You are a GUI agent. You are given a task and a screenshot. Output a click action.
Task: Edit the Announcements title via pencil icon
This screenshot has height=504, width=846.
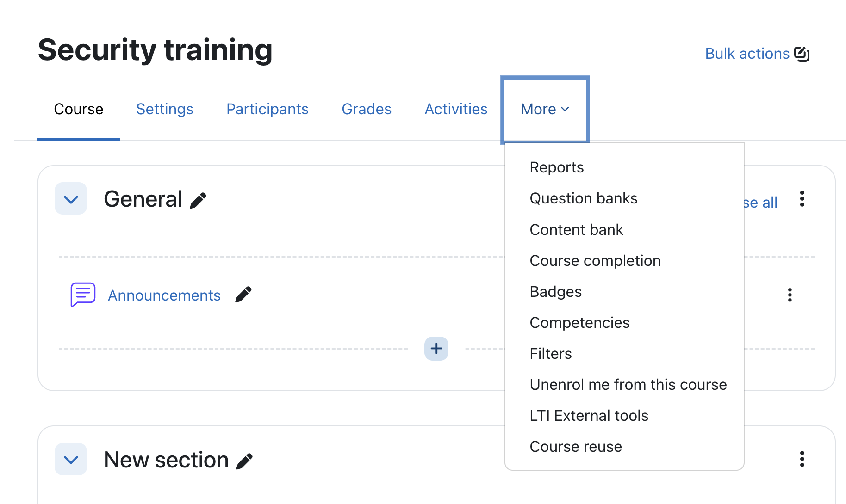click(x=243, y=295)
